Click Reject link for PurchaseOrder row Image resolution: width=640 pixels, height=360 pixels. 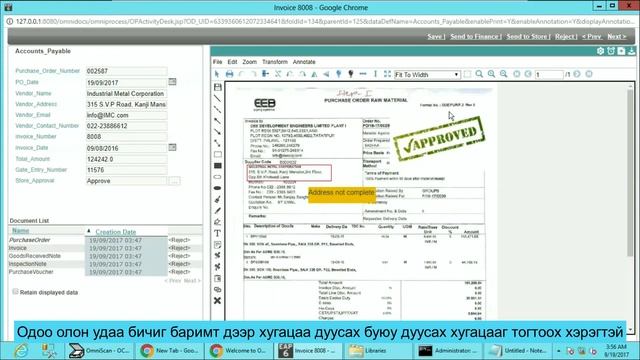point(179,240)
